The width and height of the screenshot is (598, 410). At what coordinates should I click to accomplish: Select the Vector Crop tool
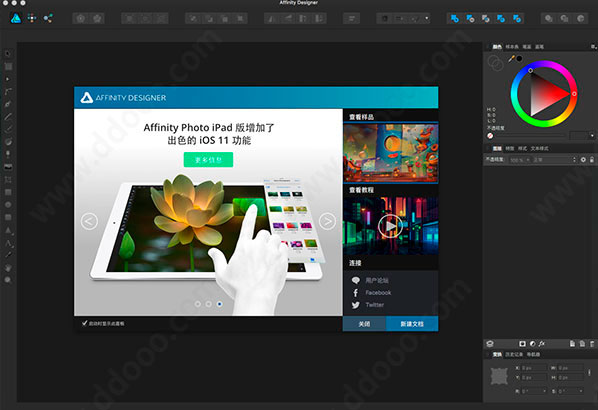point(8,179)
